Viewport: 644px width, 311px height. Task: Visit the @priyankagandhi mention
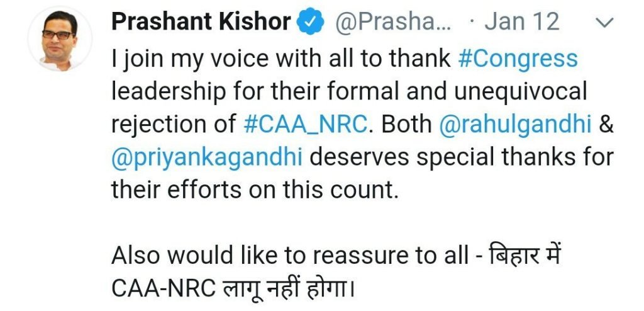pyautogui.click(x=208, y=157)
